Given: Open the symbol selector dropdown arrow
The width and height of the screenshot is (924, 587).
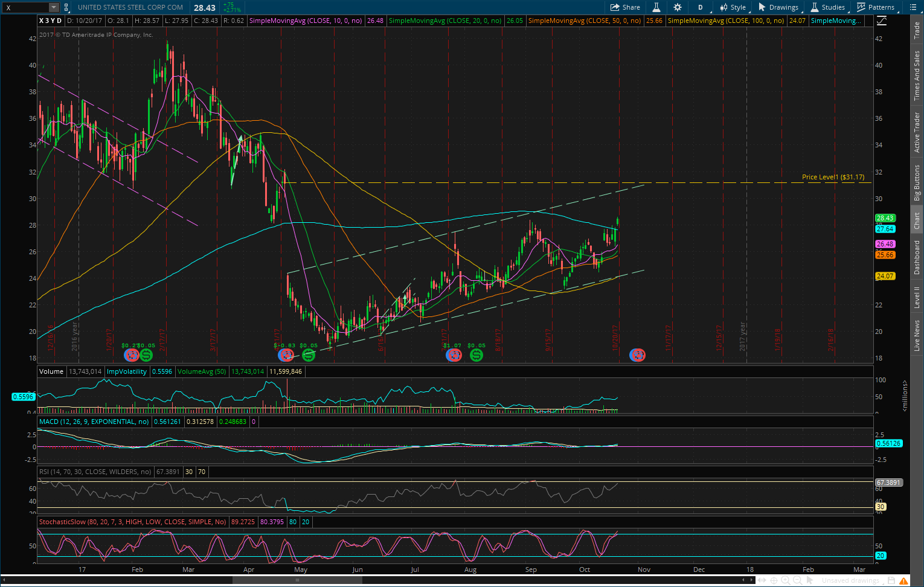Looking at the screenshot, I should click(x=54, y=7).
